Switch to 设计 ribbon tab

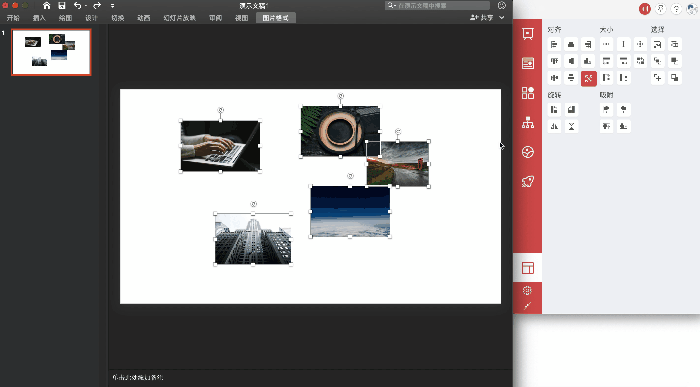coord(91,18)
